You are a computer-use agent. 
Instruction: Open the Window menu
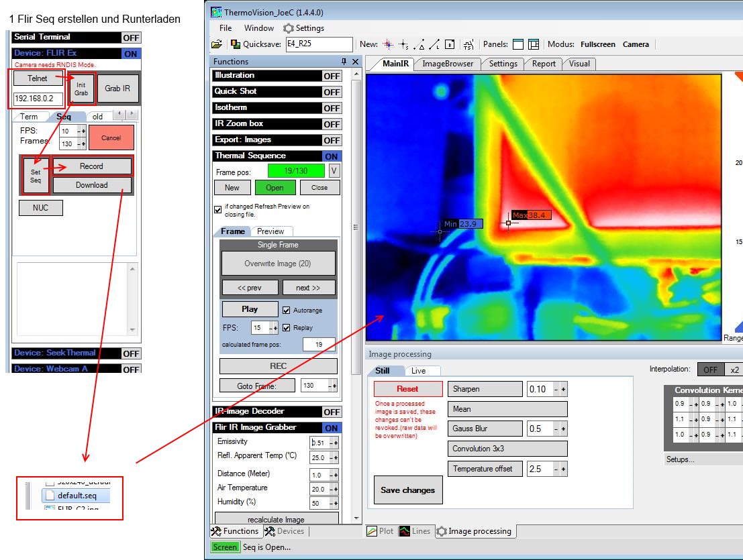(x=258, y=28)
